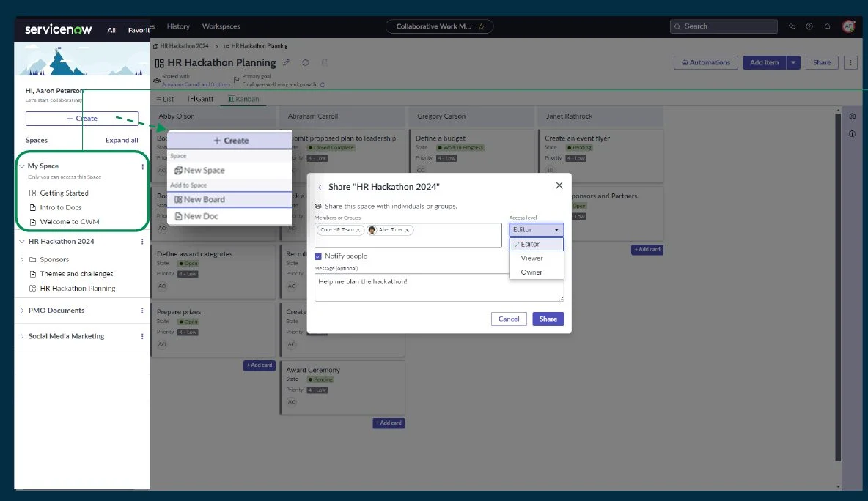
Task: Open the info icon on right rail
Action: click(852, 134)
